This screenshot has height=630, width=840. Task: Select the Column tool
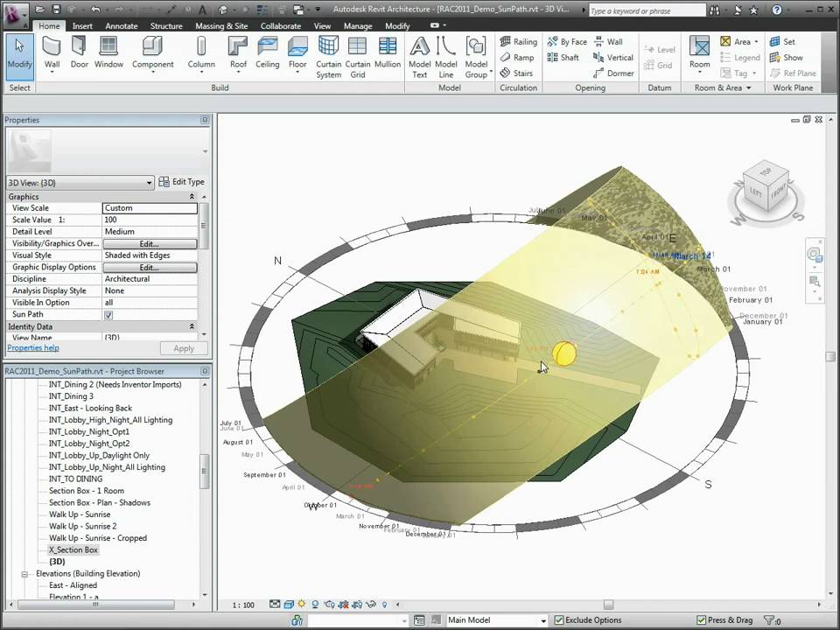tap(201, 54)
